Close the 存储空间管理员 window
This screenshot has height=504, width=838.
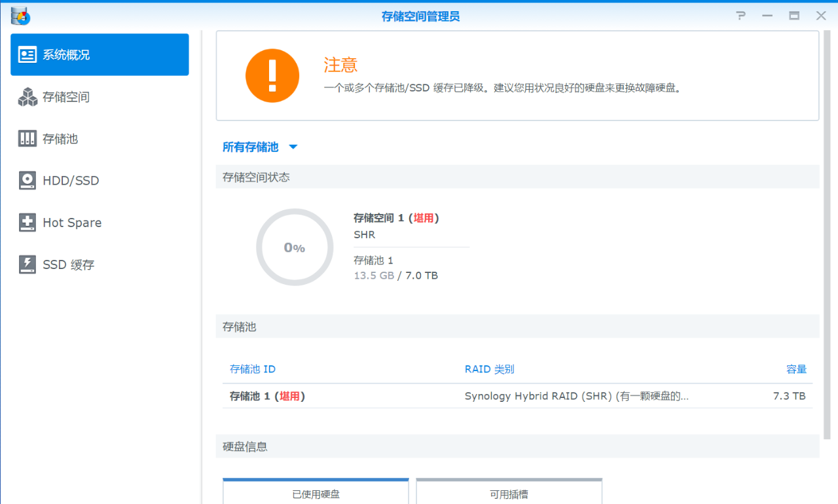point(821,16)
